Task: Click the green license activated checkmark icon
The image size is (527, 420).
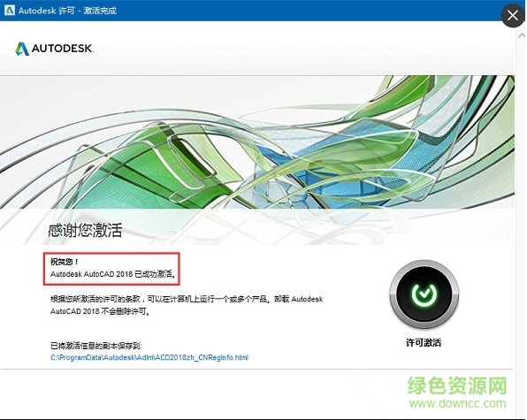Action: 424,294
